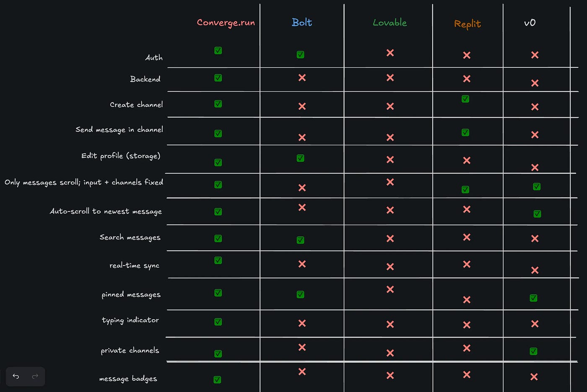The height and width of the screenshot is (392, 587).
Task: Click the Lovable column header text
Action: click(390, 23)
